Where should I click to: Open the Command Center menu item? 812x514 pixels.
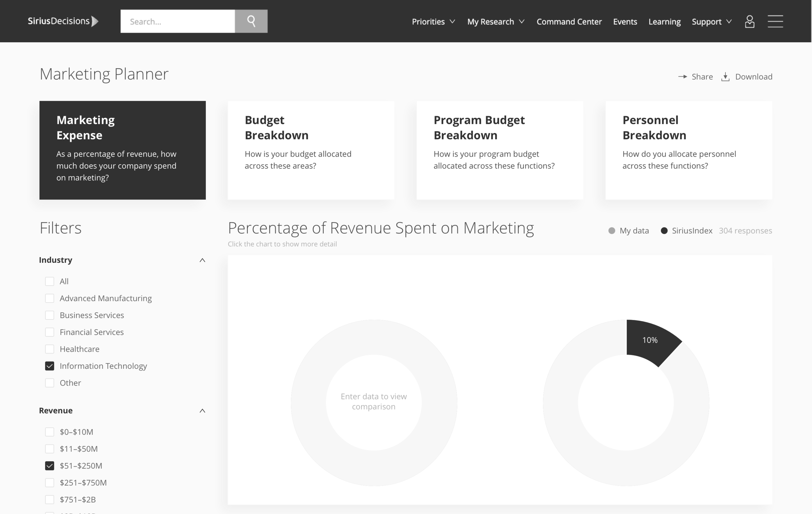click(569, 21)
